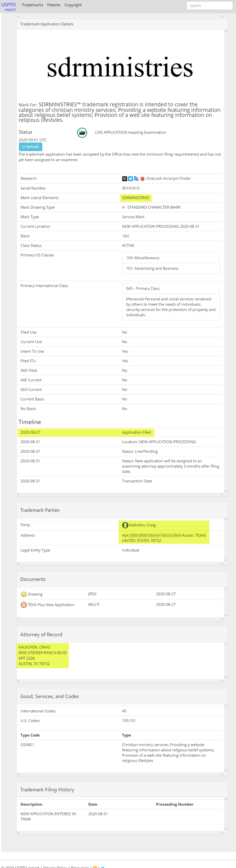Click the '045 - Primary Class' entry
Screen dimensions: 236x868
click(x=171, y=289)
